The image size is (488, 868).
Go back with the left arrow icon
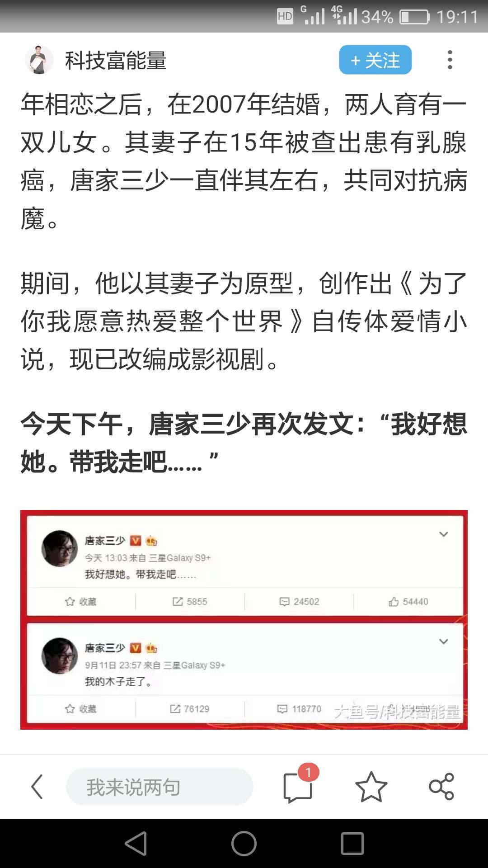point(37,787)
